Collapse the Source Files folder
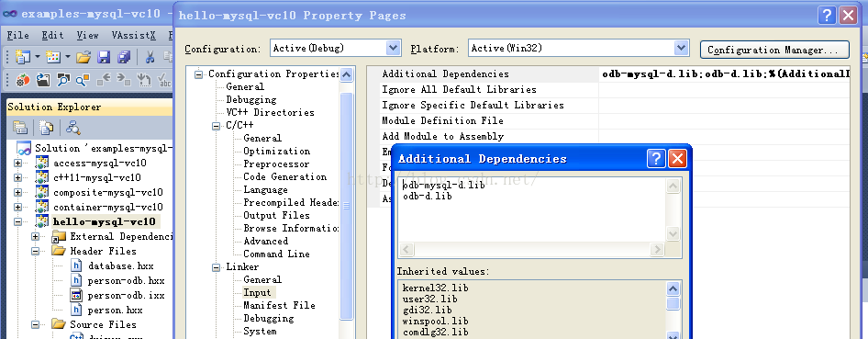The height and width of the screenshot is (339, 868). click(x=36, y=324)
